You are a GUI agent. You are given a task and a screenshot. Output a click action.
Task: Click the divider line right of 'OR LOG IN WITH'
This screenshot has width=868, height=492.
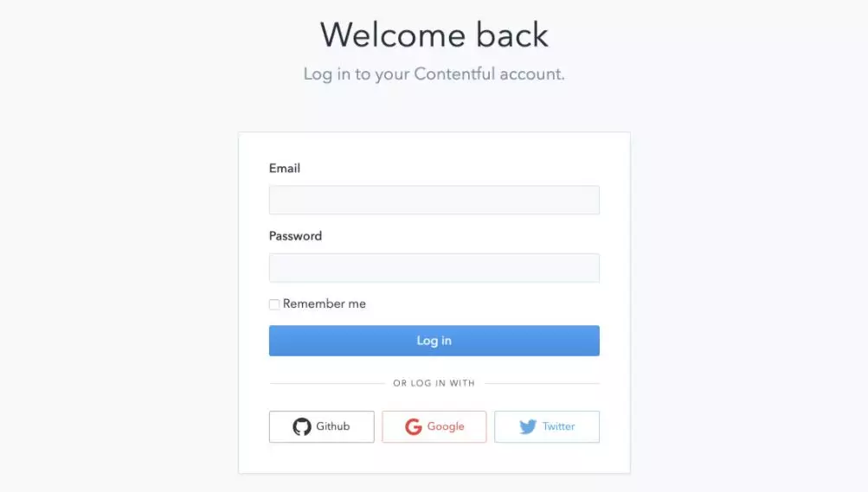point(541,383)
